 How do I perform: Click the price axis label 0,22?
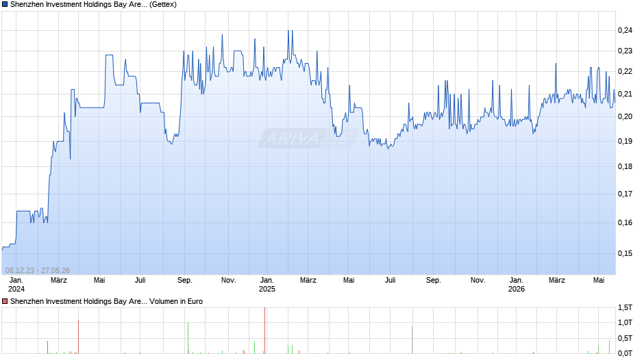click(x=625, y=71)
